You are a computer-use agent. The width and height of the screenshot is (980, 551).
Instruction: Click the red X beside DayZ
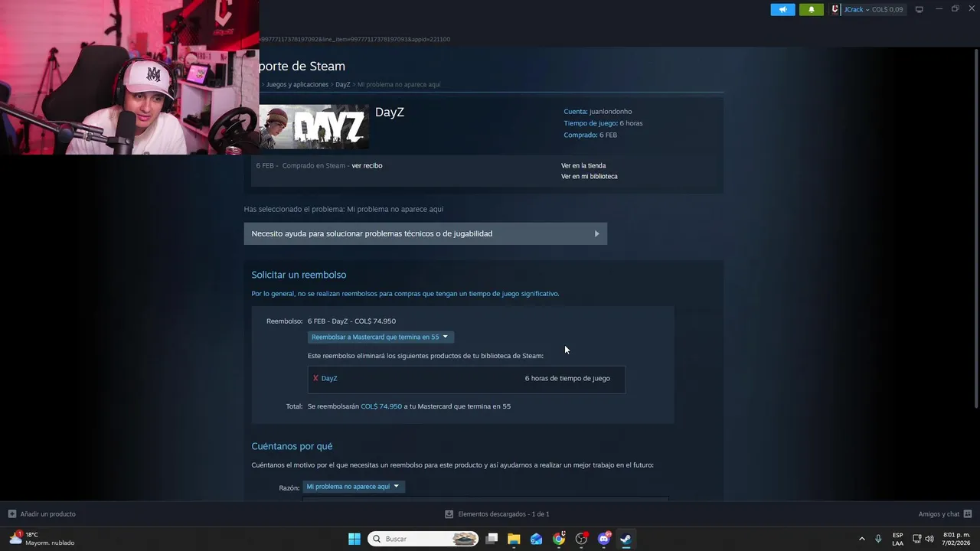315,378
